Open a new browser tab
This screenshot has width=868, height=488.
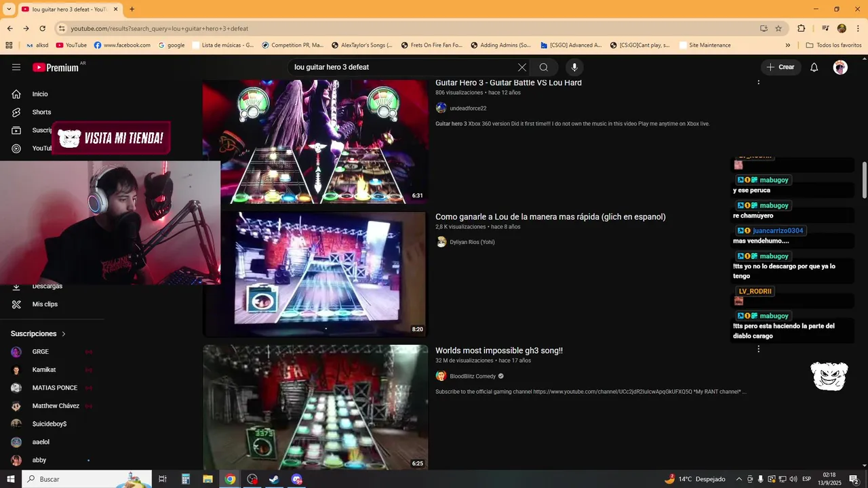pos(132,9)
